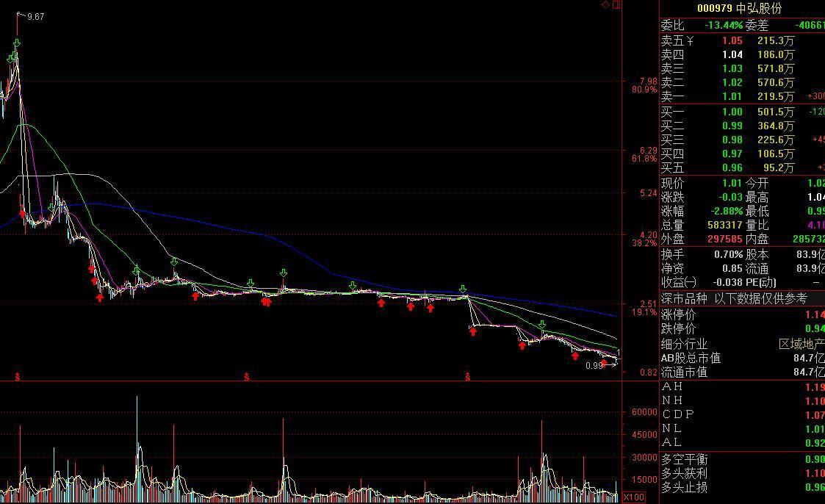
Task: Select the rightmost $ marker on the time axis
Action: (x=467, y=377)
